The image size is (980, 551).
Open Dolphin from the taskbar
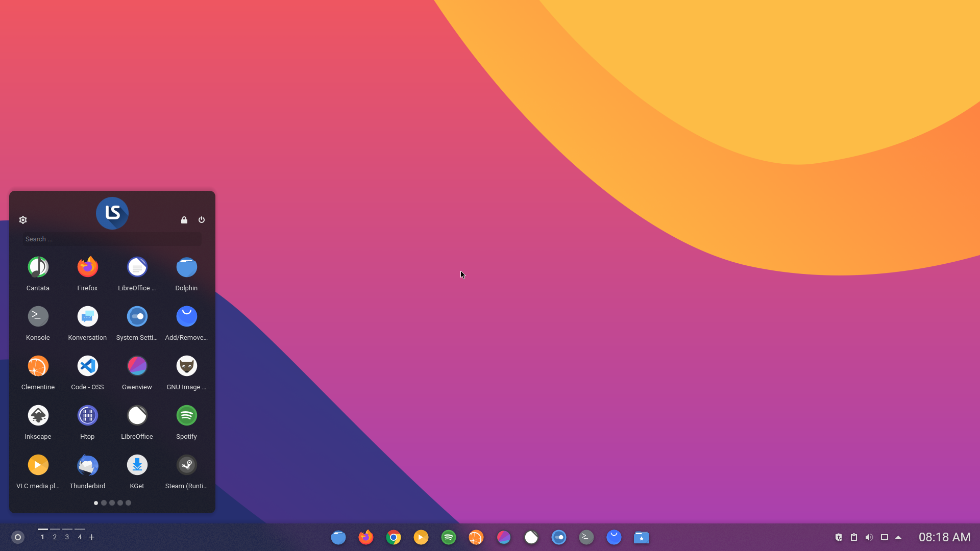pyautogui.click(x=338, y=537)
